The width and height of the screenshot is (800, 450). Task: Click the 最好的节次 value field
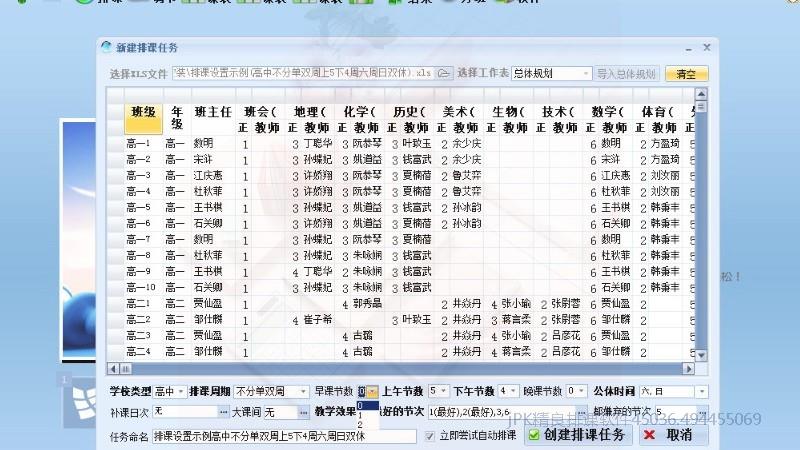(x=502, y=412)
